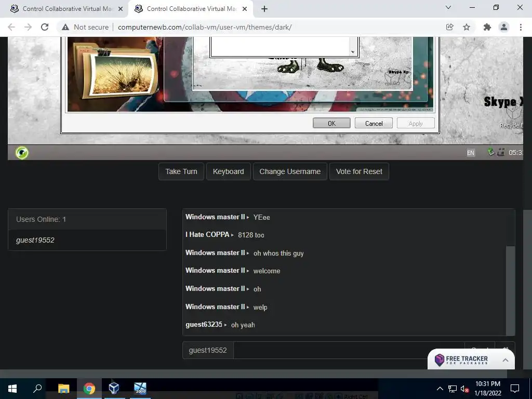Share this page using the share icon
Image resolution: width=532 pixels, height=399 pixels.
(449, 27)
